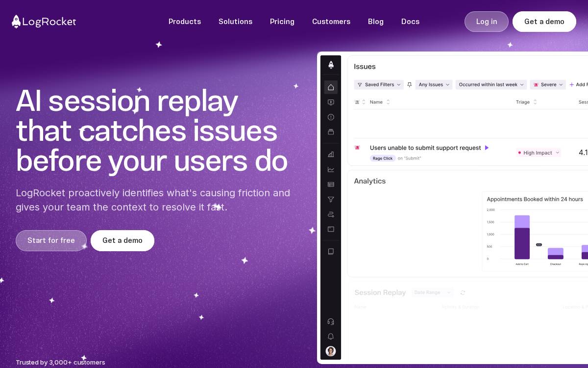Viewport: 588px width, 368px height.
Task: Open the line graph sidebar icon
Action: click(331, 169)
